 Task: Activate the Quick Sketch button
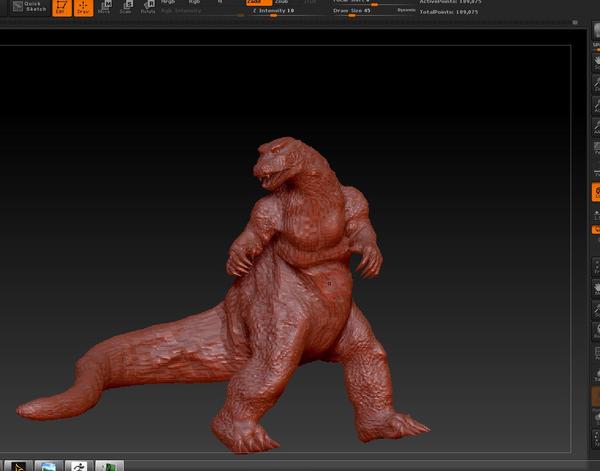pos(29,7)
